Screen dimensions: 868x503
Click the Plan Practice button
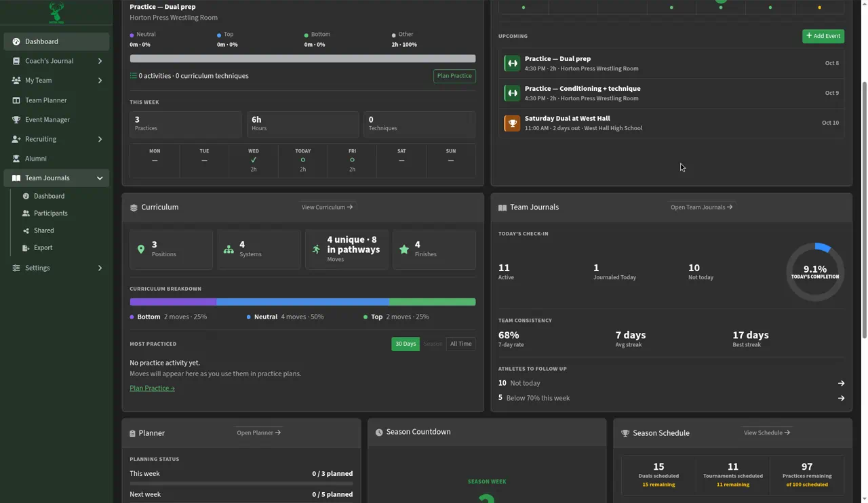pos(454,76)
